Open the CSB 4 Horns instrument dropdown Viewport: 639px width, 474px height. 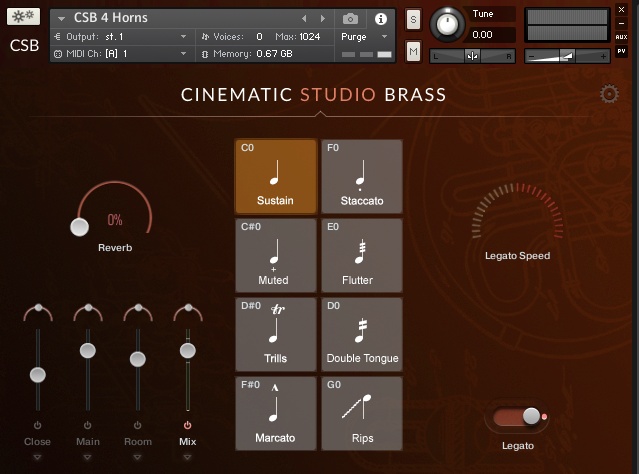pyautogui.click(x=62, y=19)
